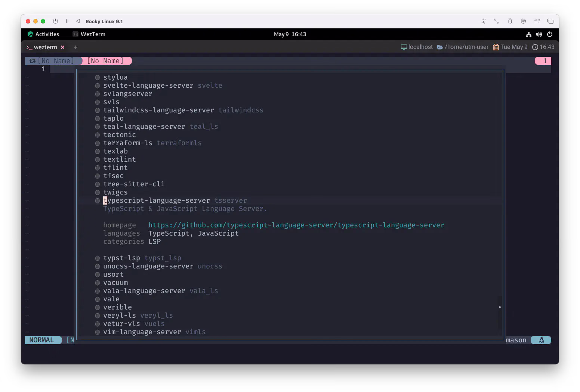Click the Tue May 9 date status
This screenshot has height=392, width=580.
510,47
